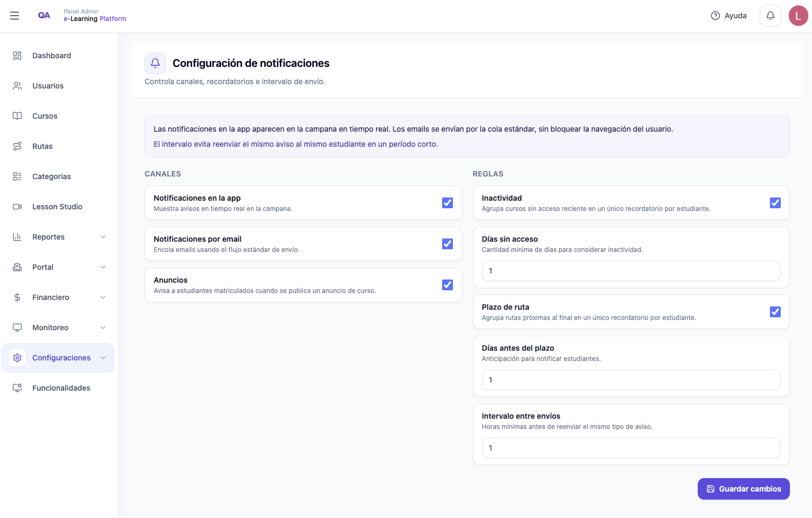Open Cursos in sidebar

coord(58,116)
